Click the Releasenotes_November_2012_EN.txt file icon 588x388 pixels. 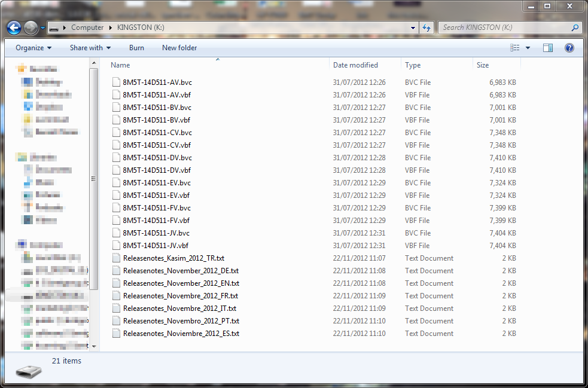coord(117,283)
